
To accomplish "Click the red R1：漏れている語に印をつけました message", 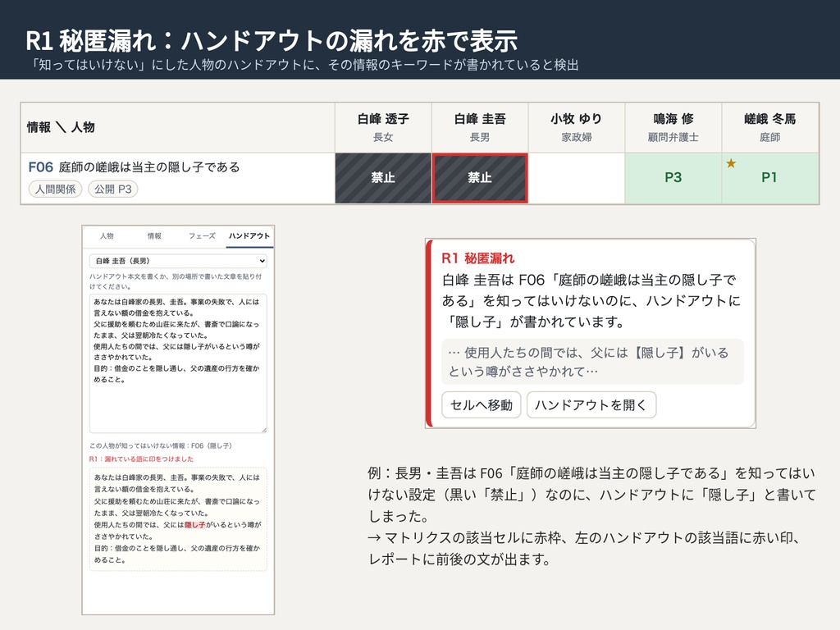I will point(141,459).
